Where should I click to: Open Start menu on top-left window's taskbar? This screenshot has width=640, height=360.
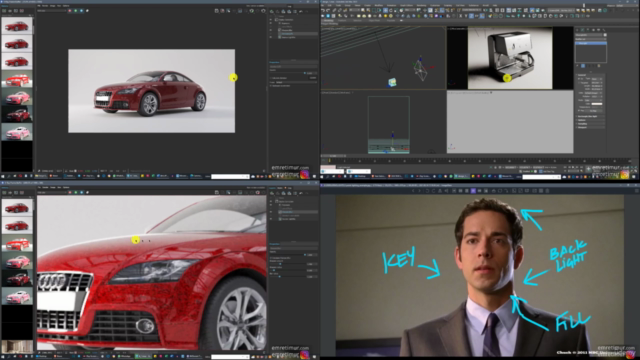3,176
